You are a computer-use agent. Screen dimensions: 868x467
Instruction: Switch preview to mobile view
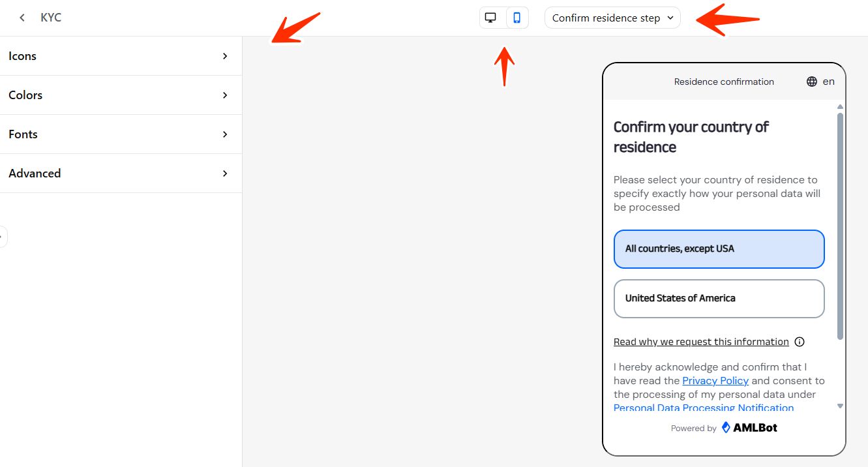pos(517,18)
